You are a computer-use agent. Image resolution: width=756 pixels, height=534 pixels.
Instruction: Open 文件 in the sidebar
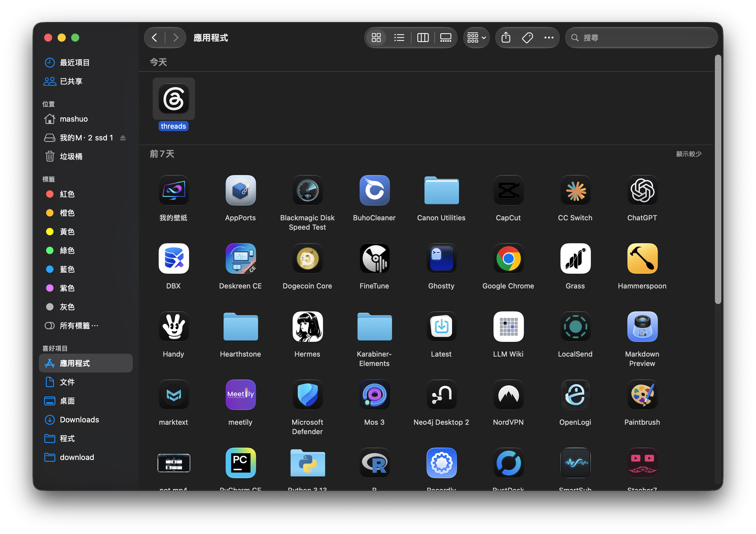click(85, 382)
